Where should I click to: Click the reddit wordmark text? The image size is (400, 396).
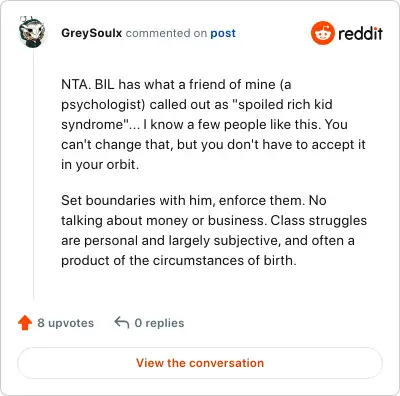pyautogui.click(x=360, y=33)
